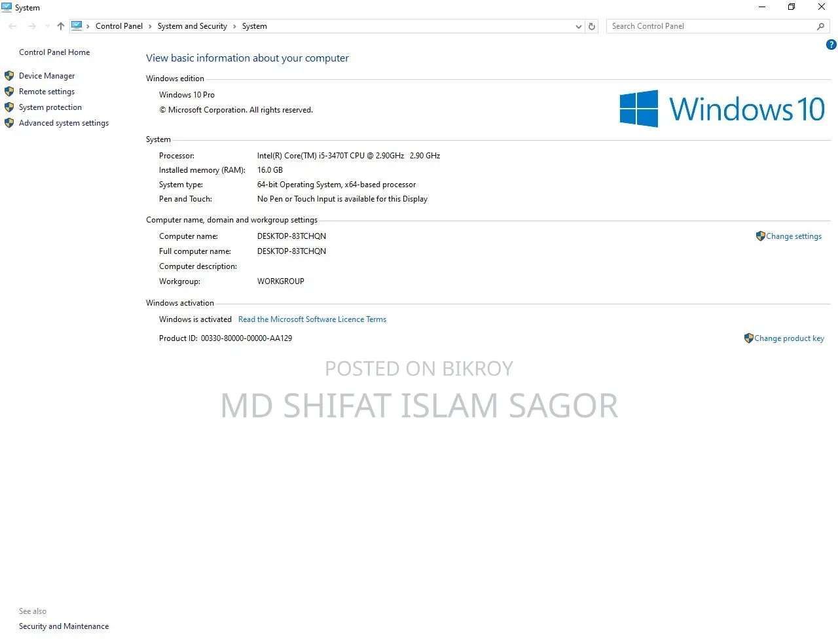Read the Microsoft Software Licence Terms
Screen dimensions: 838x644
312,319
